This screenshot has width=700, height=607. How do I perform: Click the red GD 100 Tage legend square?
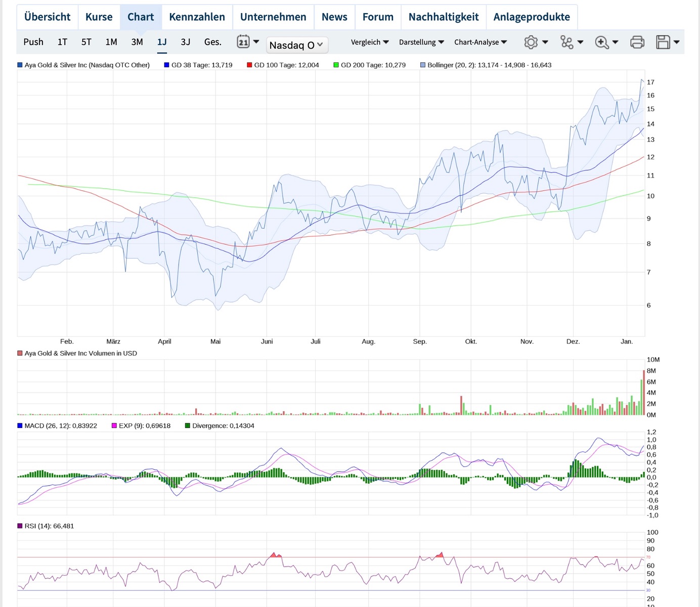249,65
